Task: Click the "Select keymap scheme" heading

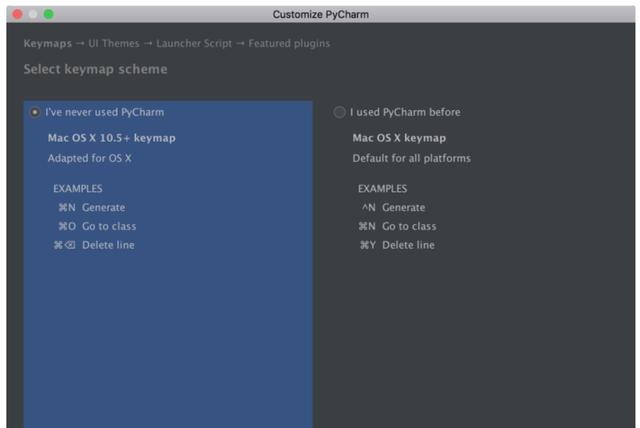Action: pos(96,69)
